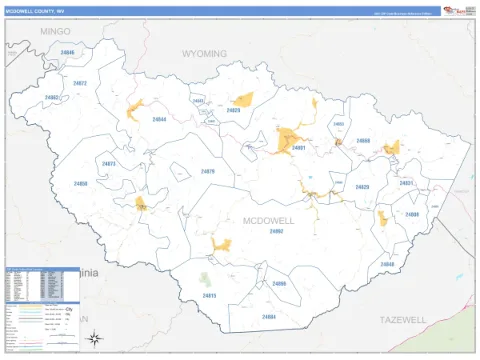Click the orange city area left of 24808

tap(382, 218)
